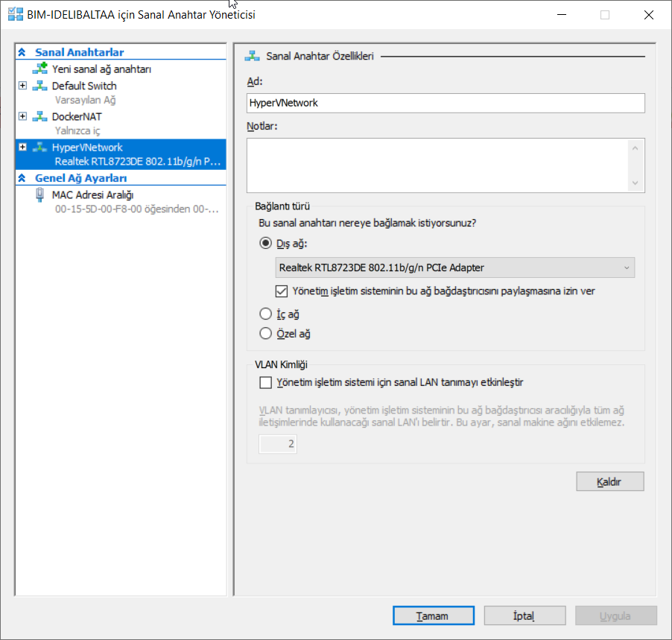Expand the DockerNAT tree node
The image size is (672, 640).
pyautogui.click(x=22, y=117)
